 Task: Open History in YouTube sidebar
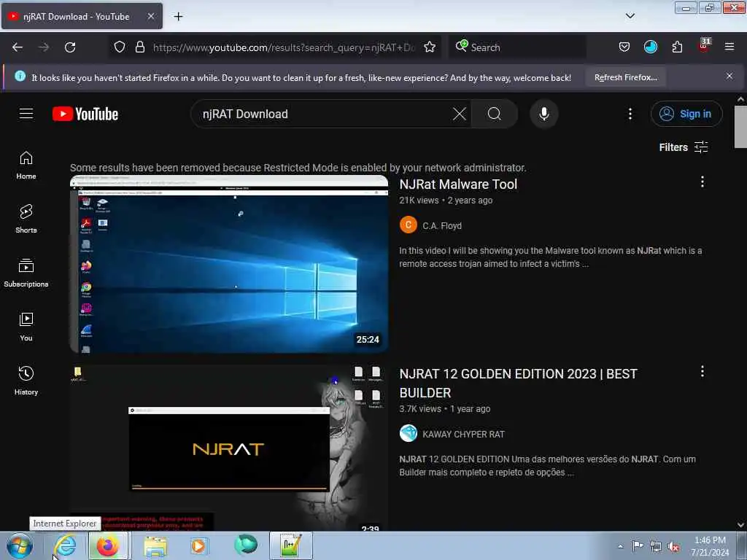[26, 381]
